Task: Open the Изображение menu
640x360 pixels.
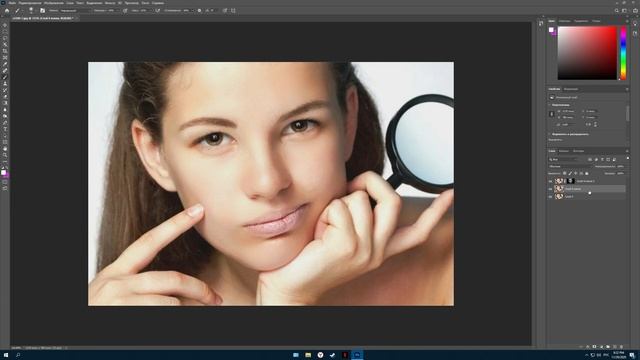Action: pyautogui.click(x=54, y=3)
